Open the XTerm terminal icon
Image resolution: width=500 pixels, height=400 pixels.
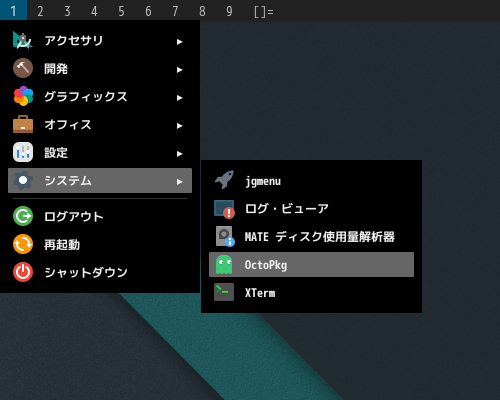pos(224,292)
